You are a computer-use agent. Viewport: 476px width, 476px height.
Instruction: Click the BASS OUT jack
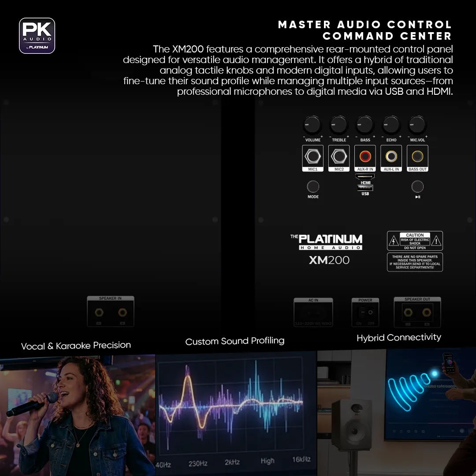pos(417,156)
